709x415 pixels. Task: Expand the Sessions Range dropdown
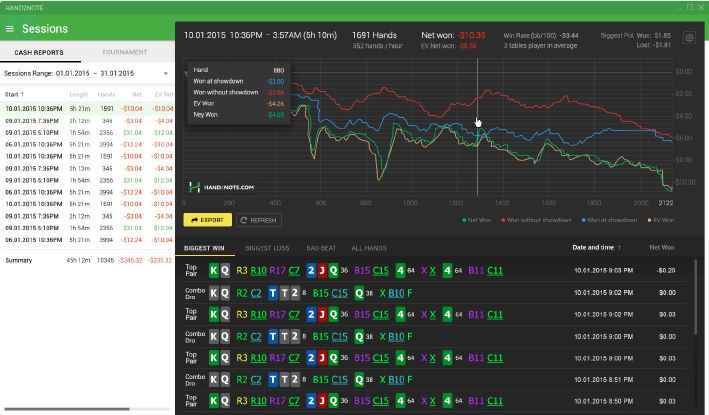[166, 73]
